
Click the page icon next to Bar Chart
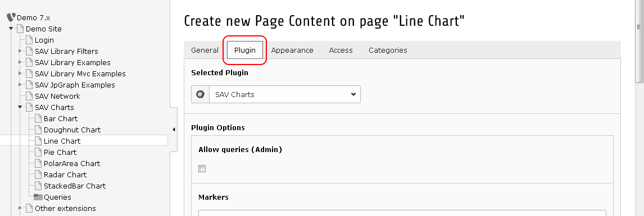(38, 118)
